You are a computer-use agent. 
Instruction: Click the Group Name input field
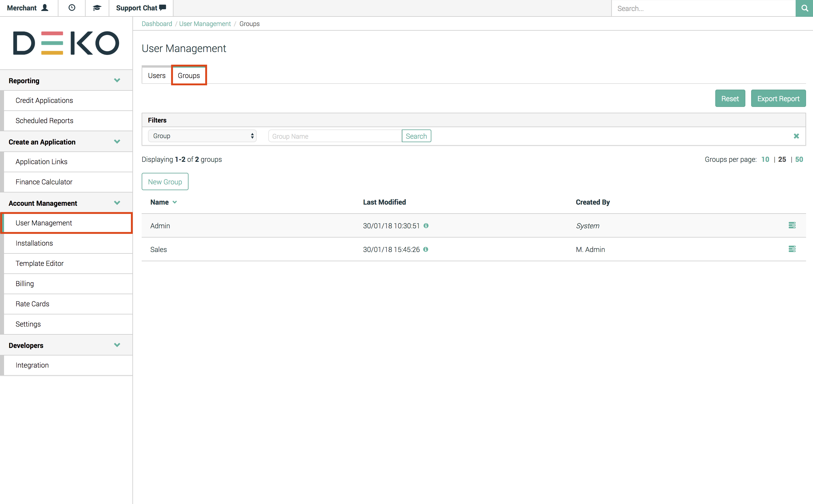[x=335, y=136]
